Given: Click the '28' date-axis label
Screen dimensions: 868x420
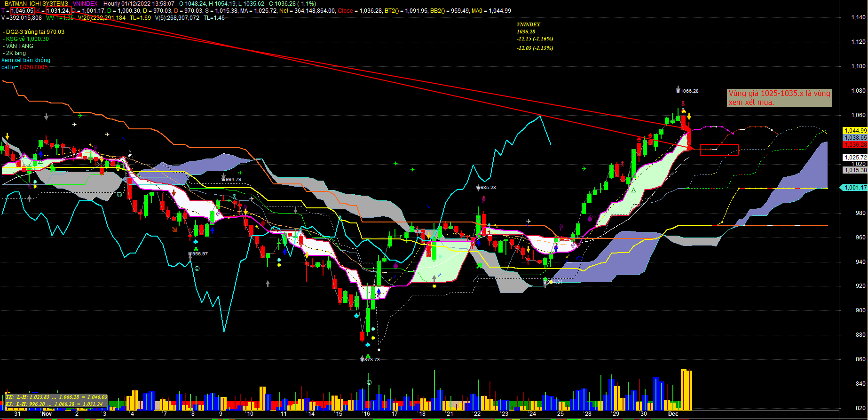Looking at the screenshot, I should click(588, 414).
